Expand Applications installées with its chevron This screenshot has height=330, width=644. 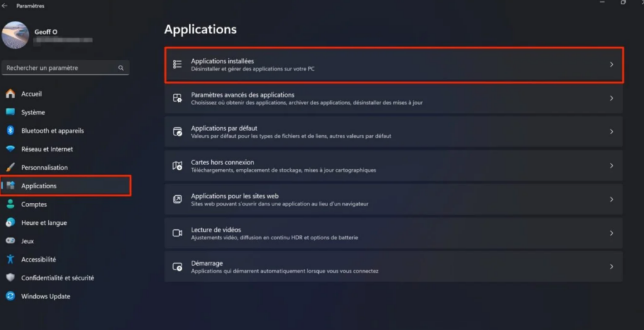pyautogui.click(x=611, y=64)
